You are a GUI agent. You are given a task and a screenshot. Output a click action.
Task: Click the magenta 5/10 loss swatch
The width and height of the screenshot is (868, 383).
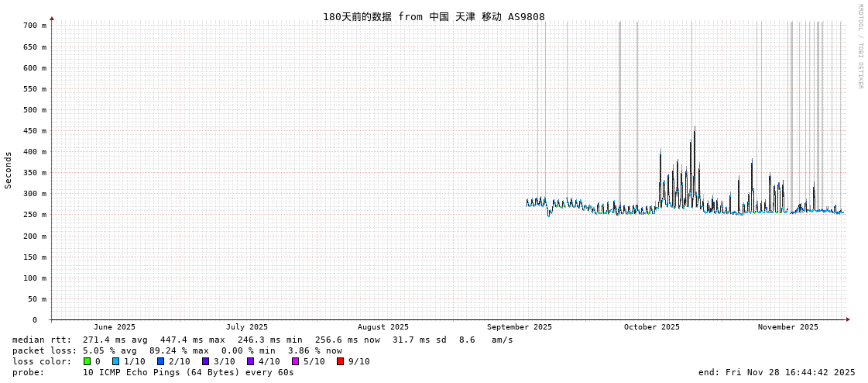pyautogui.click(x=295, y=361)
